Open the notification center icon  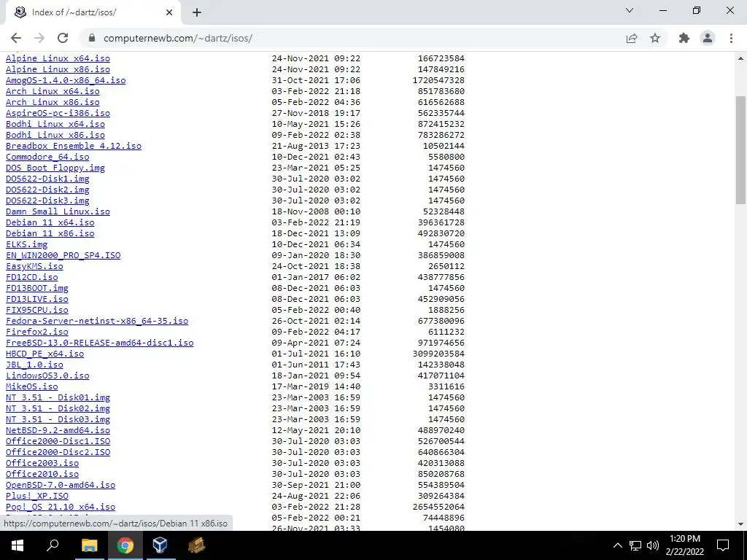[x=723, y=545]
